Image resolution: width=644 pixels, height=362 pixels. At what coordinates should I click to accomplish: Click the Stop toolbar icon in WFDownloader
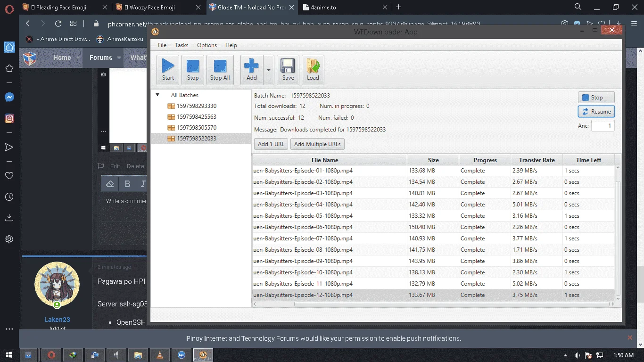pos(193,70)
